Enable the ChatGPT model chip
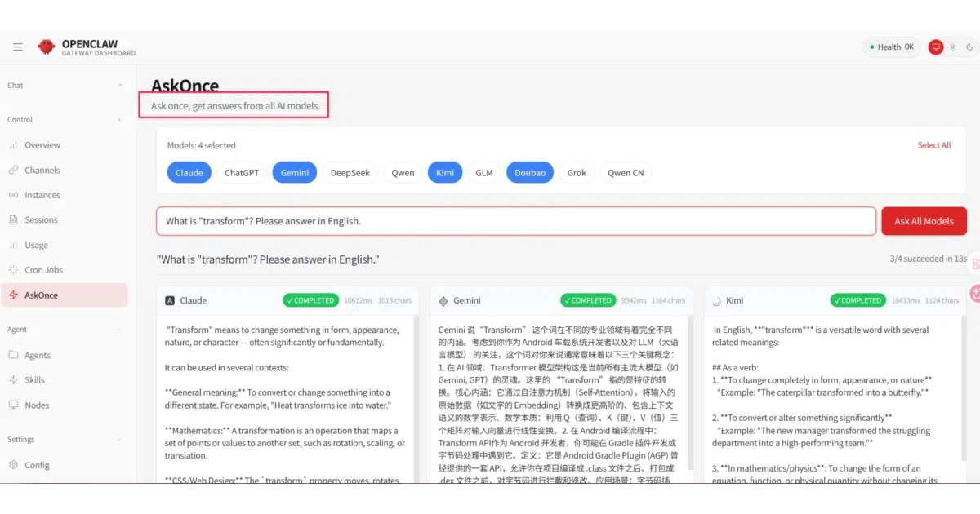The image size is (980, 514). [x=242, y=172]
